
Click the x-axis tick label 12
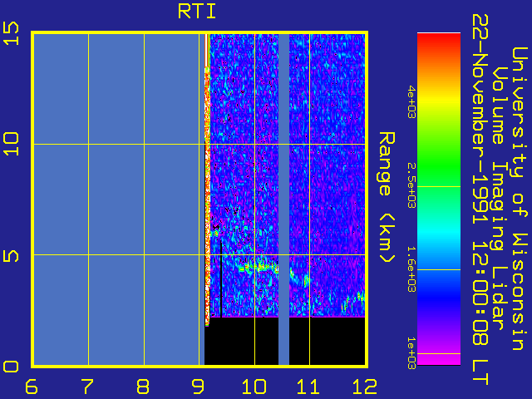coord(365,387)
